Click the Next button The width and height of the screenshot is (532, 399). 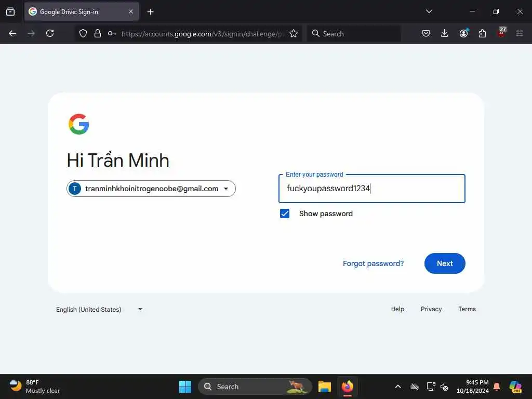445,263
